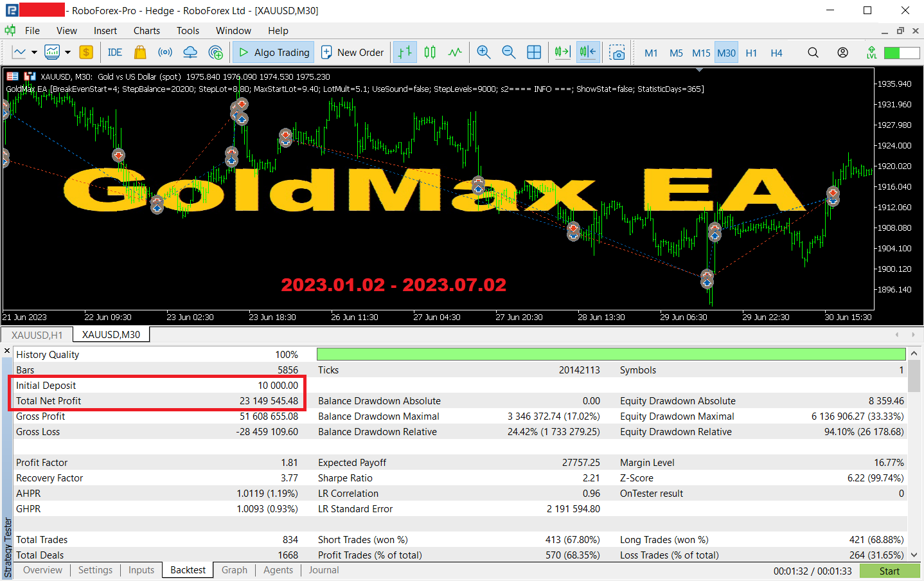Switch chart to candlesticks type
Screen dimensions: 924x581
[x=430, y=53]
